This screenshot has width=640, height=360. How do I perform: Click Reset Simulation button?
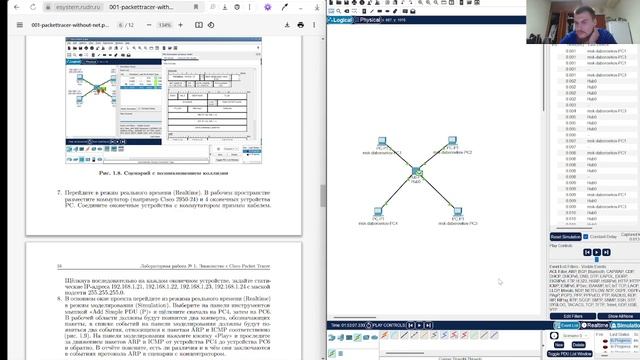[565, 237]
